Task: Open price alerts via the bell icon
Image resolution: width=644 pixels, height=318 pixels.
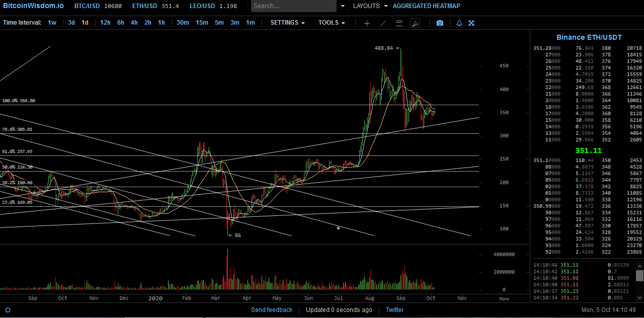Action: 459,23
